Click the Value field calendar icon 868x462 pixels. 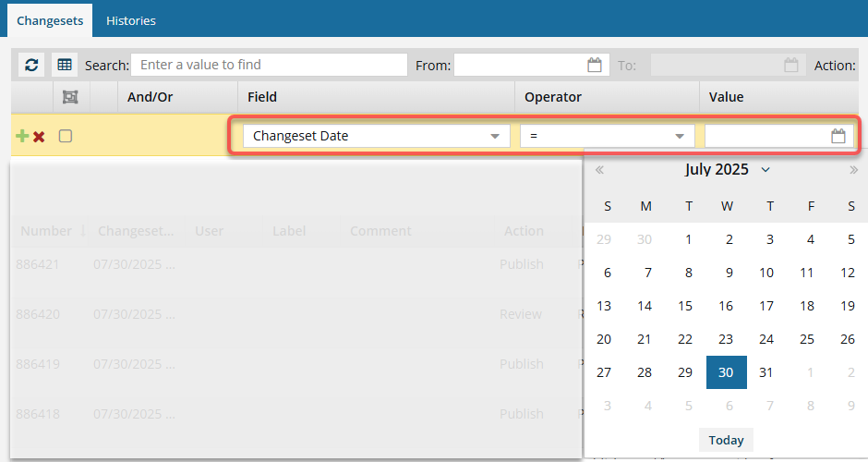click(x=838, y=136)
